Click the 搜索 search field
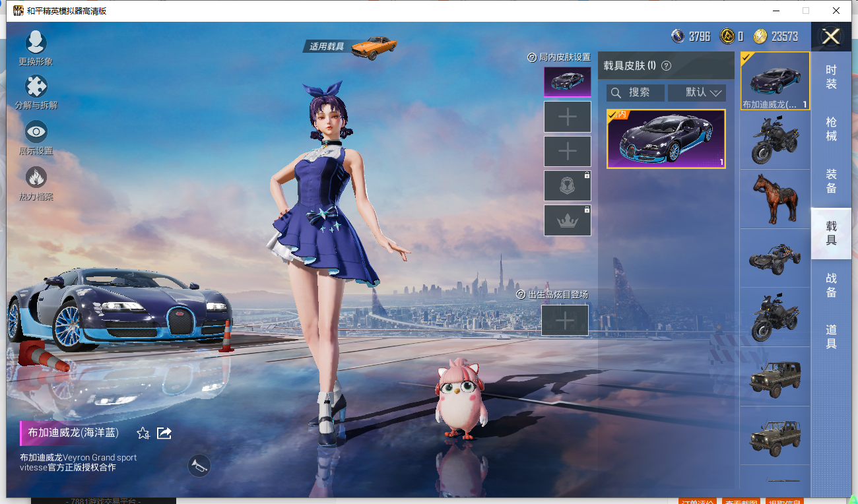This screenshot has width=858, height=504. (x=636, y=92)
